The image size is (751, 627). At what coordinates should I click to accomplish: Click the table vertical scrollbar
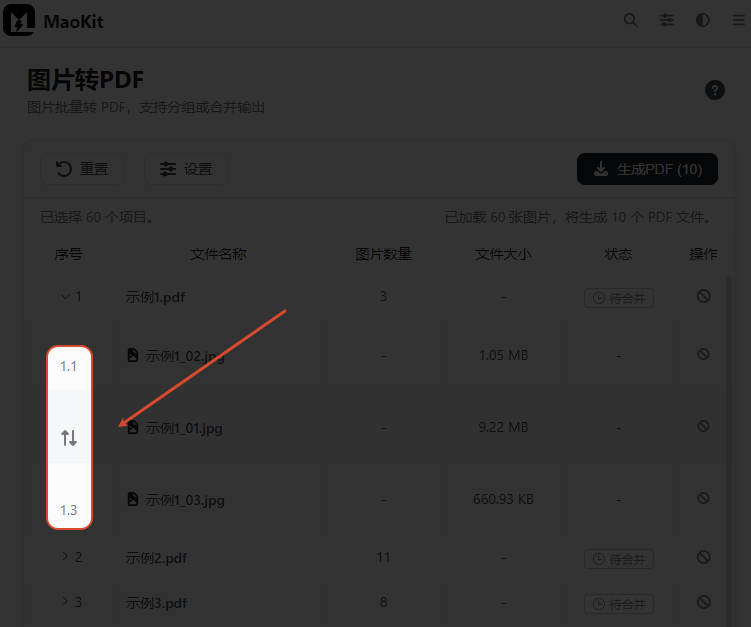[x=728, y=450]
